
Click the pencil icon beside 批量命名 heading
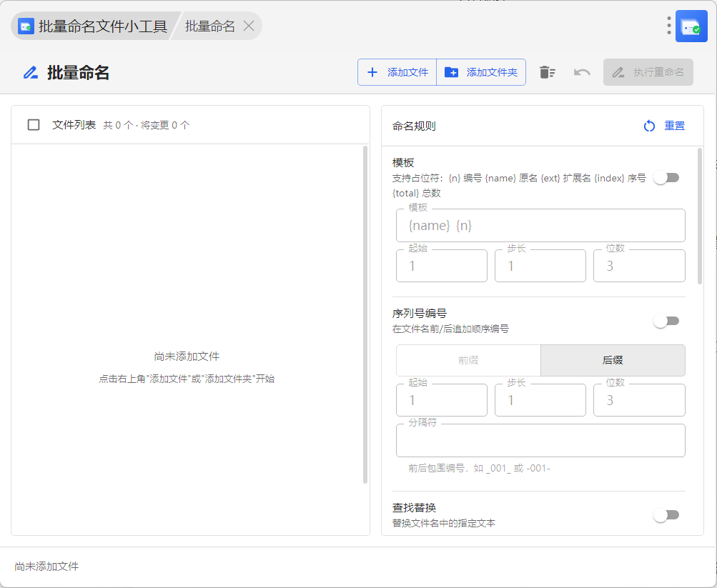31,73
